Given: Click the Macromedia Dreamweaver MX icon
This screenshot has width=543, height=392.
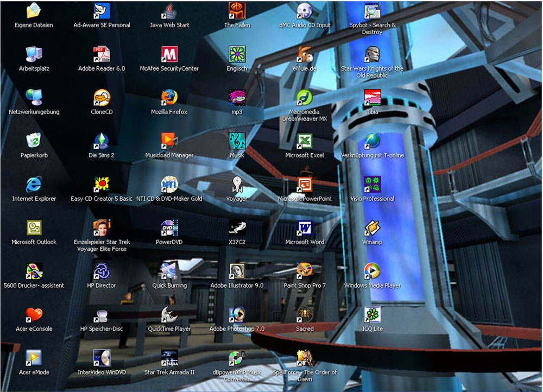Looking at the screenshot, I should [305, 98].
